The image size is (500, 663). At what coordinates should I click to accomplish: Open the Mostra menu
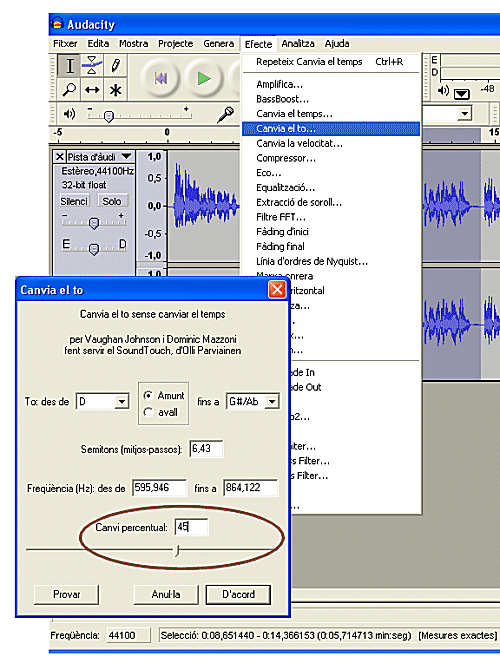tap(134, 44)
